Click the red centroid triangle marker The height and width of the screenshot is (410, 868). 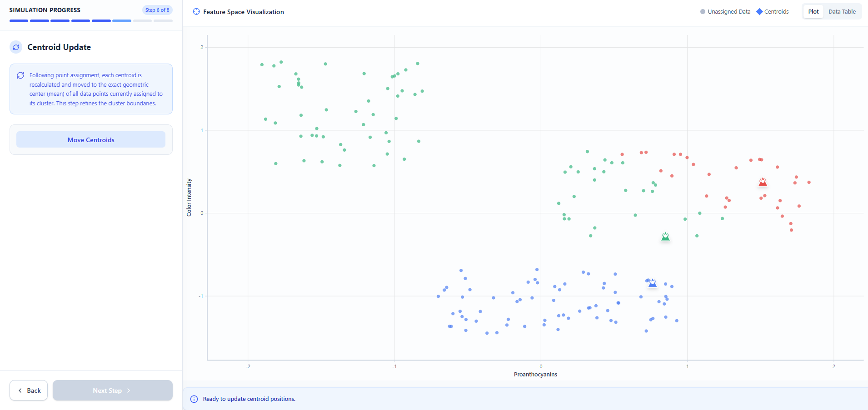[x=763, y=182]
